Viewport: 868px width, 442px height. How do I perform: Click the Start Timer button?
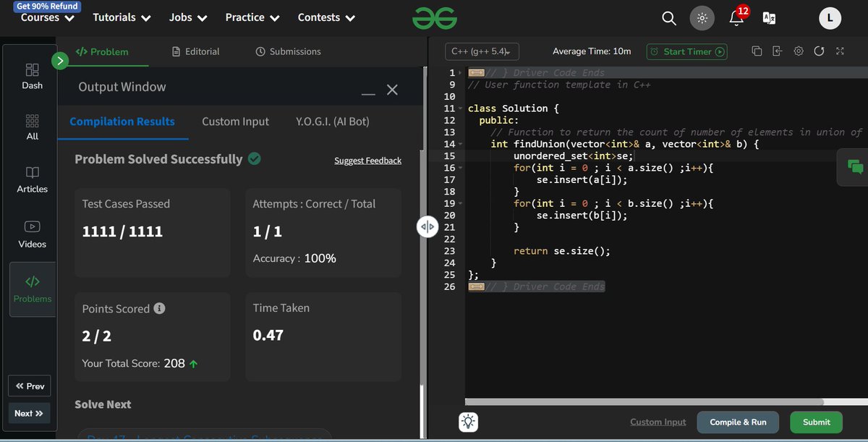686,51
